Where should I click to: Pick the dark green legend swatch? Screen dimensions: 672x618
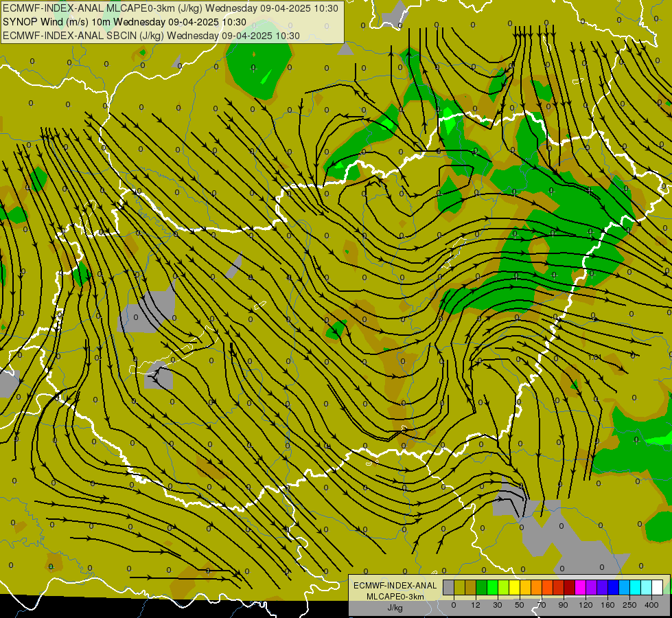481,587
